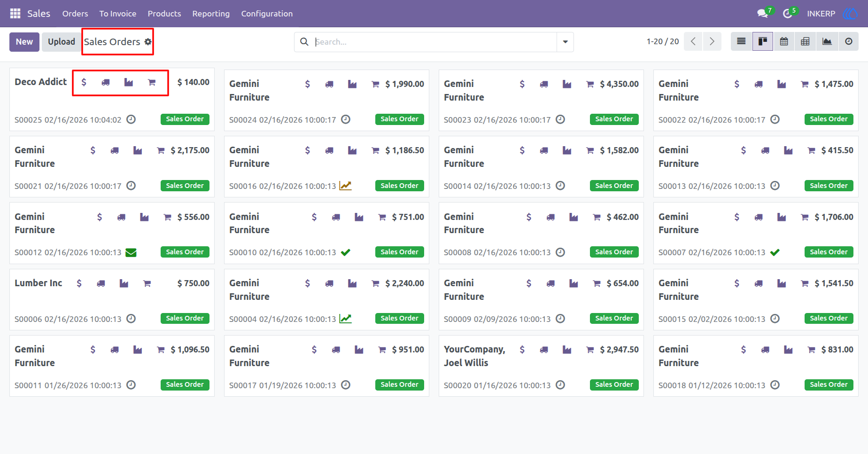Switch to kanban view
868x454 pixels.
point(763,41)
